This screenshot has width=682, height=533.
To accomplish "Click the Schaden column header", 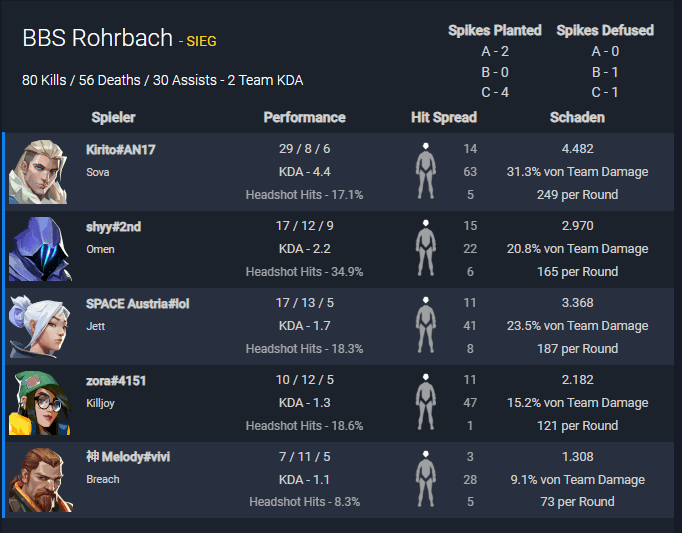I will [577, 117].
